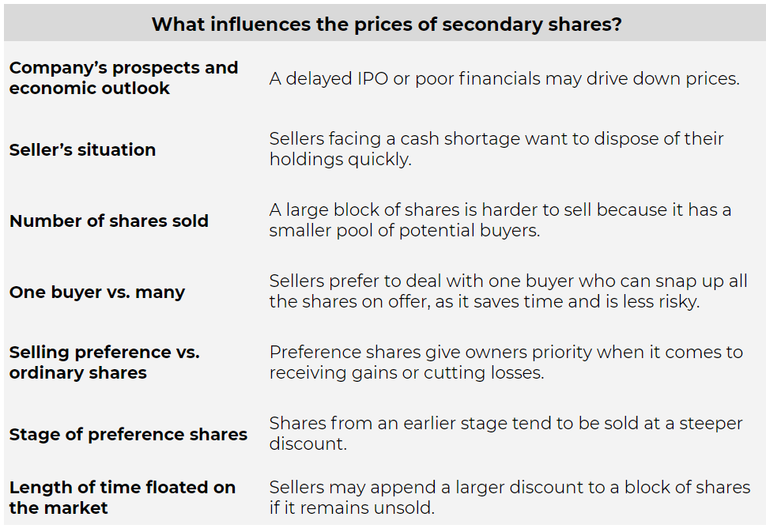Click the text about appending a larger discount
766x532 pixels.
(510, 497)
